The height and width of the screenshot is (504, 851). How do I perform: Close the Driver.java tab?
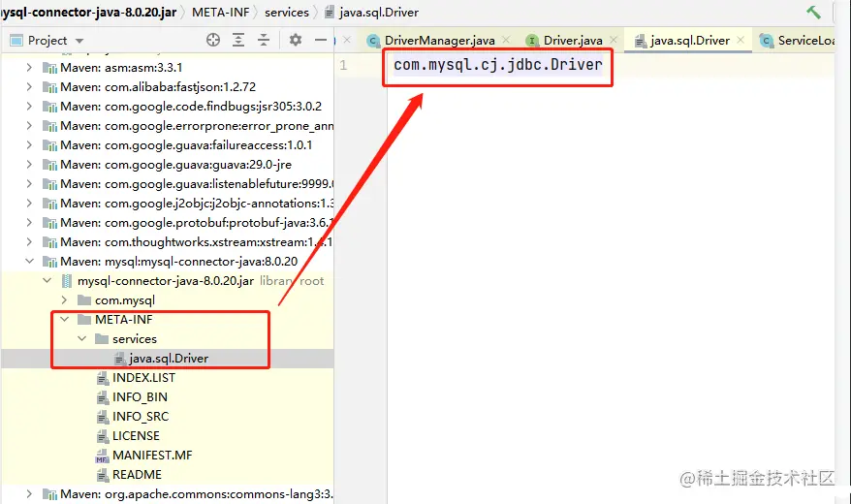[614, 40]
